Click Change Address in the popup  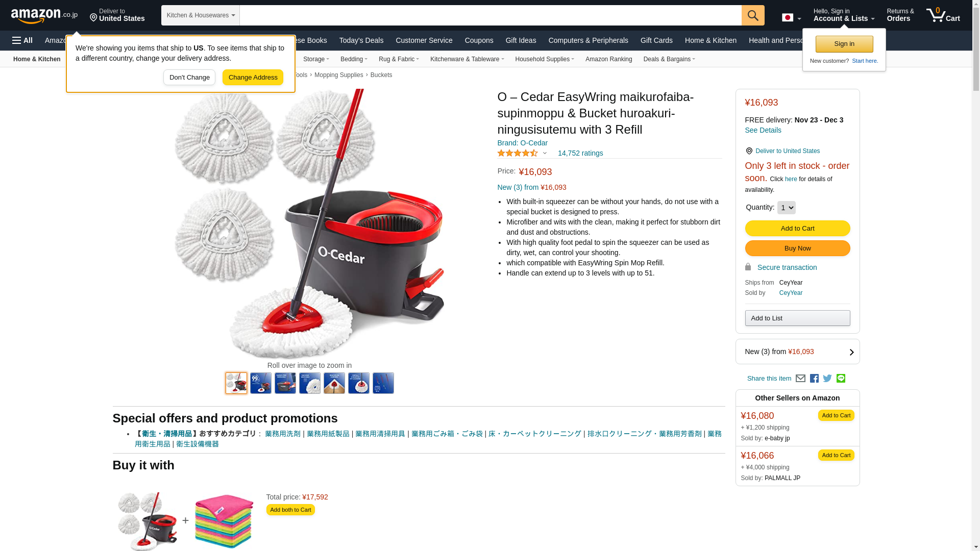click(253, 78)
